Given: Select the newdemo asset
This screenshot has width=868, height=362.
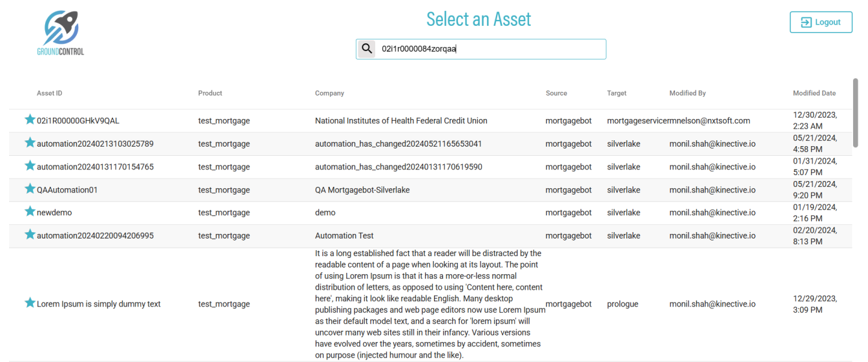Looking at the screenshot, I should pyautogui.click(x=54, y=213).
